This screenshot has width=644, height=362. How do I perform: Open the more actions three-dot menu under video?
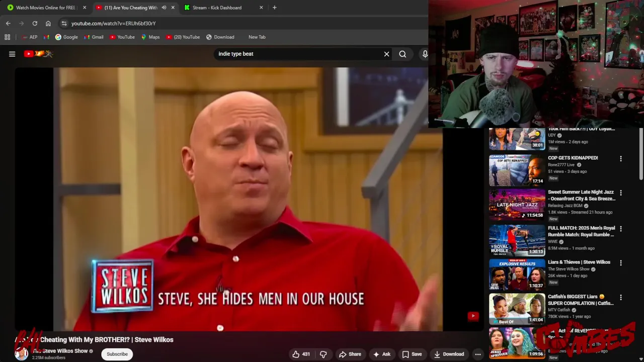pos(478,354)
